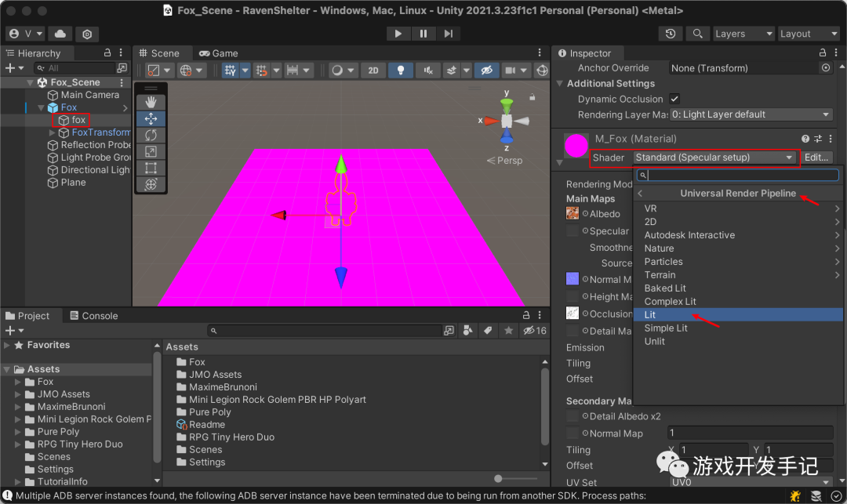
Task: Click the Gizmos globe icon
Action: click(542, 70)
